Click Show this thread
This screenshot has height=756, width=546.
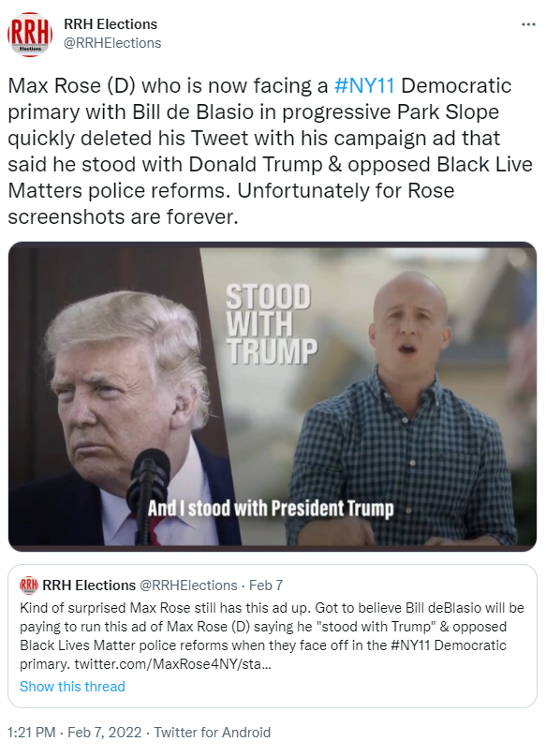(x=72, y=686)
